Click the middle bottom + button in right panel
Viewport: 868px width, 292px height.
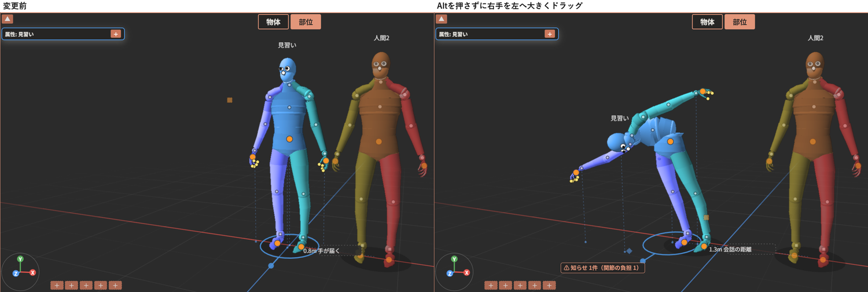point(520,285)
